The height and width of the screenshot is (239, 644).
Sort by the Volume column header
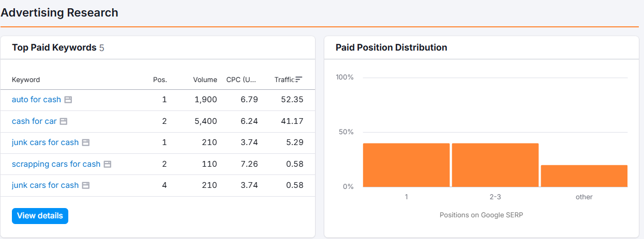click(205, 80)
